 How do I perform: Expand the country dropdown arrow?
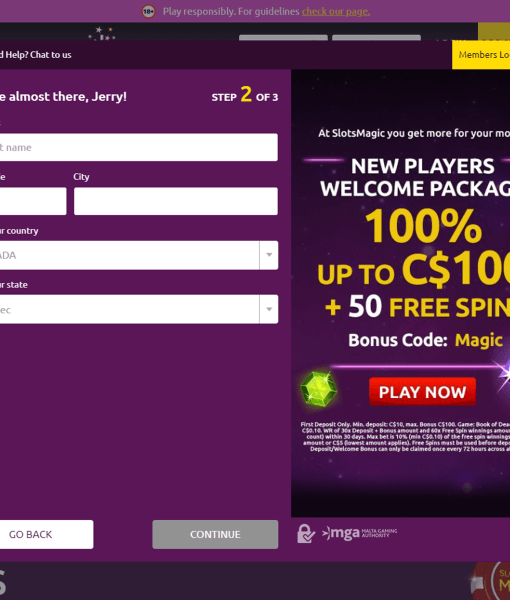[269, 255]
